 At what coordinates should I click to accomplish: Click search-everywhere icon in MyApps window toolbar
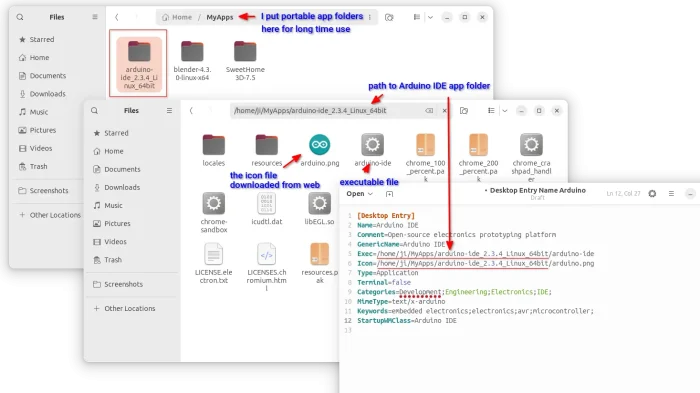click(x=389, y=17)
